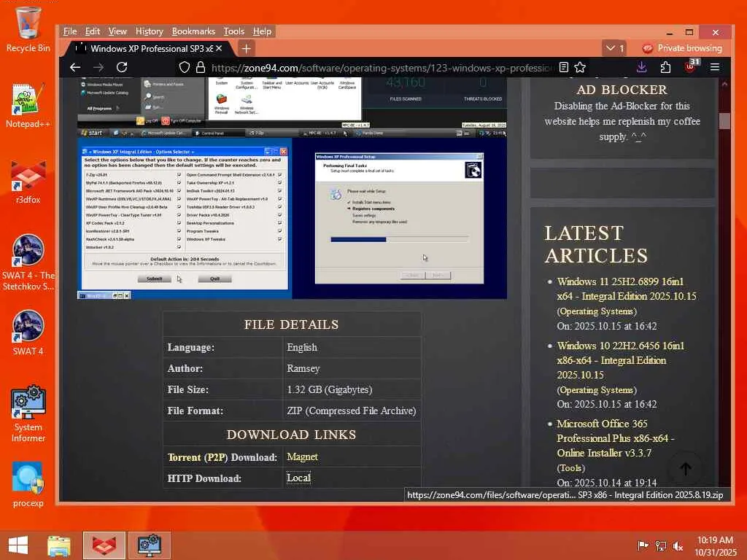
Task: Open the uBlock Origin icon showing 31
Action: click(x=691, y=66)
